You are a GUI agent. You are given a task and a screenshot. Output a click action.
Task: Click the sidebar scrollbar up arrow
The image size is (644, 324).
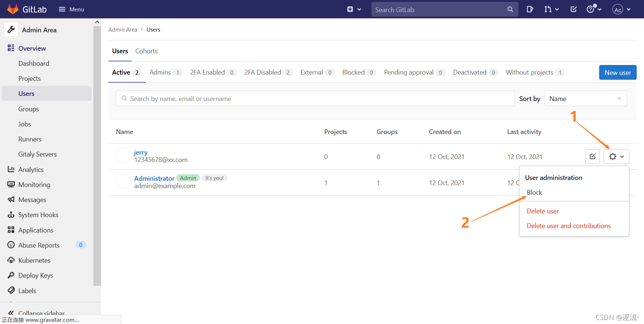(x=97, y=22)
